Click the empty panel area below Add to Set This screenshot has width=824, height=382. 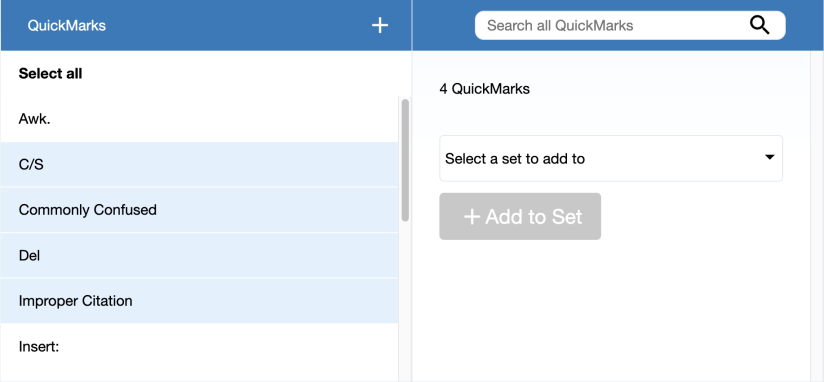click(611, 310)
